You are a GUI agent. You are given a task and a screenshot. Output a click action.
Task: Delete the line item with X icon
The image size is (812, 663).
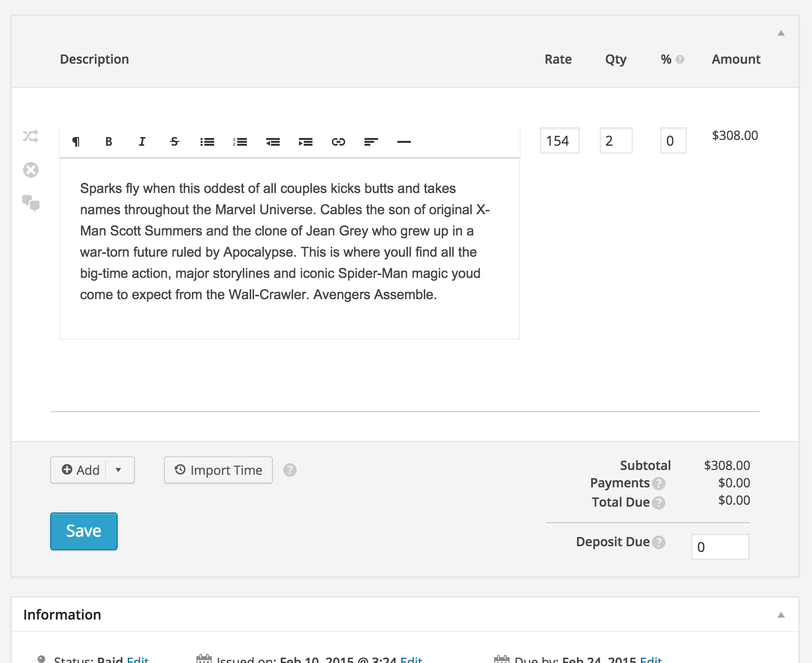[31, 170]
